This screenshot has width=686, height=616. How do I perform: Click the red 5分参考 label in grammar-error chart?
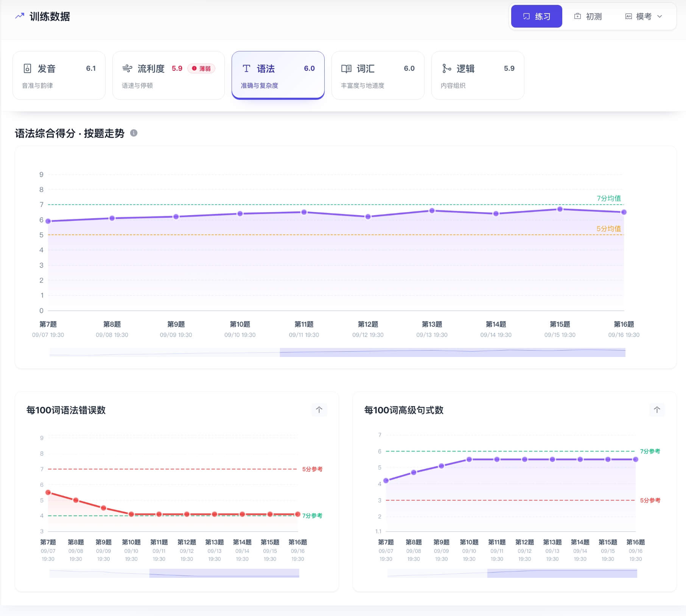(312, 469)
